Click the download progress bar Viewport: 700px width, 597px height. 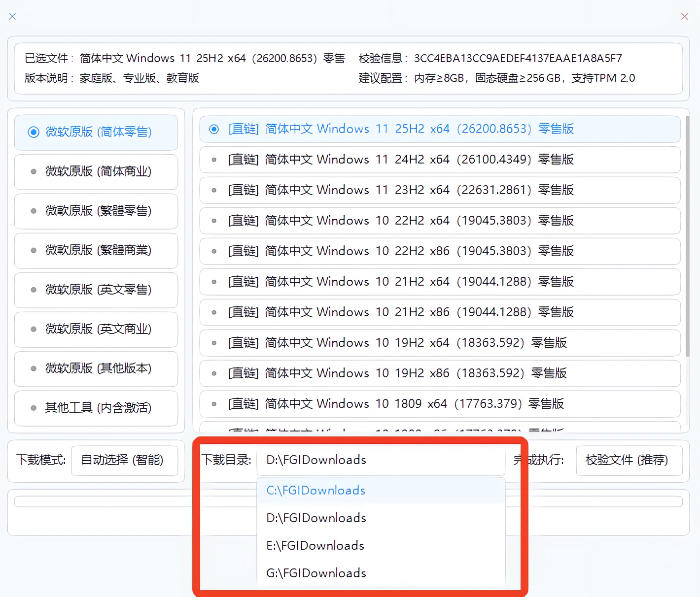[x=348, y=502]
